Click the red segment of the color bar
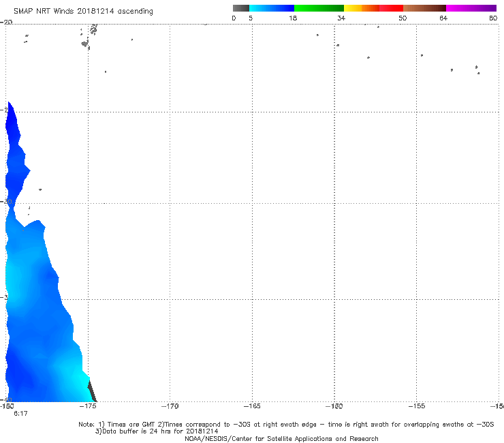This screenshot has width=504, height=443. pos(391,8)
